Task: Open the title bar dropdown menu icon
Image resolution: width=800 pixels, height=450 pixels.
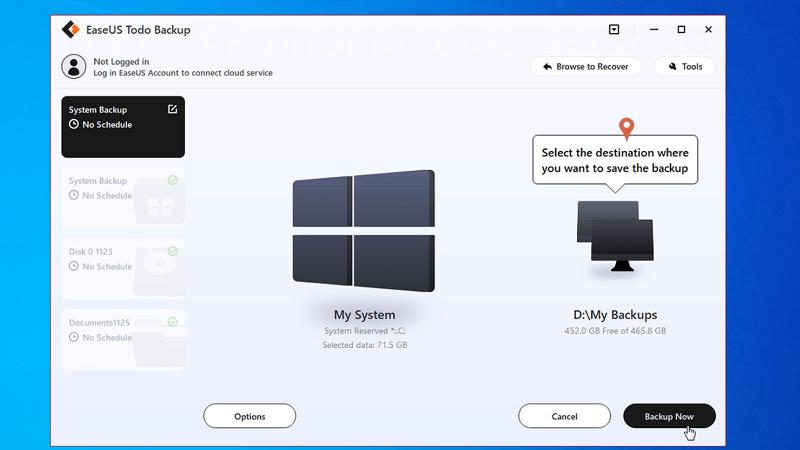Action: click(614, 30)
